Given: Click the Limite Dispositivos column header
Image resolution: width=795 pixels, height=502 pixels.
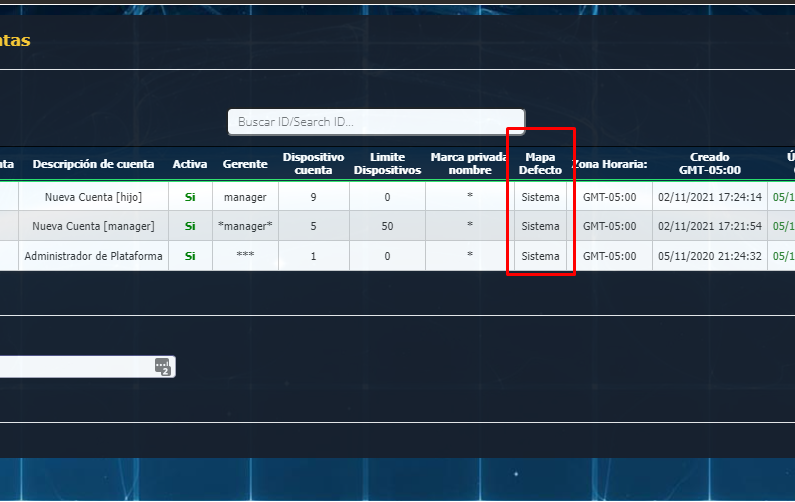Looking at the screenshot, I should pyautogui.click(x=387, y=163).
